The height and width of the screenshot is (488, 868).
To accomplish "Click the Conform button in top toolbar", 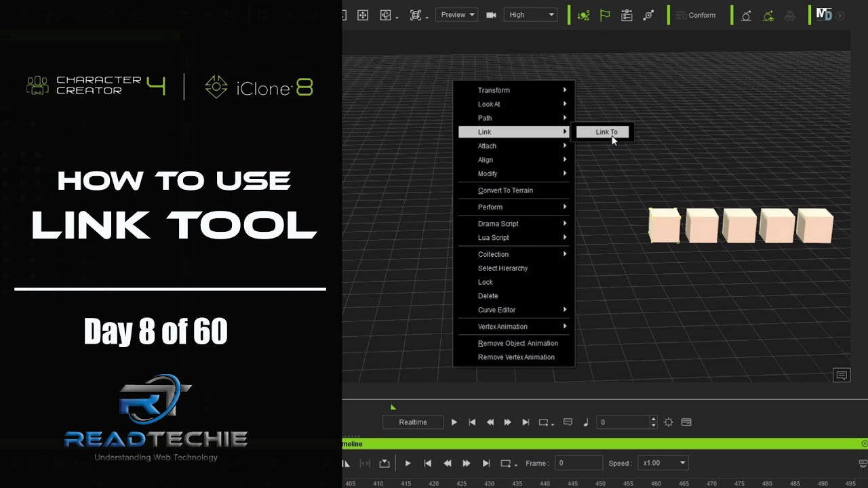I will click(x=695, y=15).
